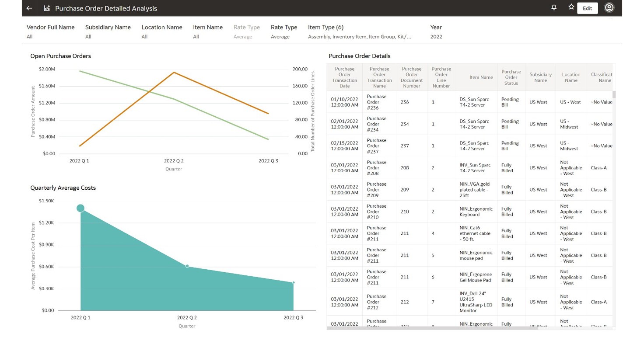Click the Edit button
Viewport: 644px width, 337px height.
point(587,8)
